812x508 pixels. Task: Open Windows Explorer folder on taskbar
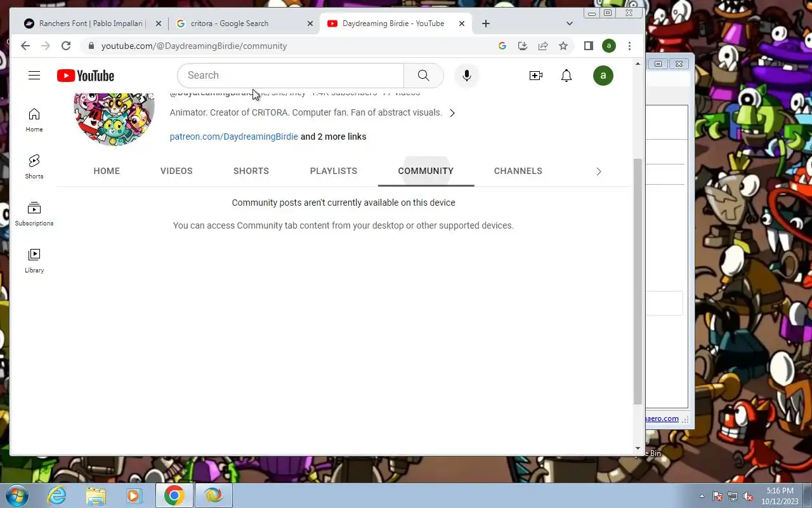(x=96, y=495)
